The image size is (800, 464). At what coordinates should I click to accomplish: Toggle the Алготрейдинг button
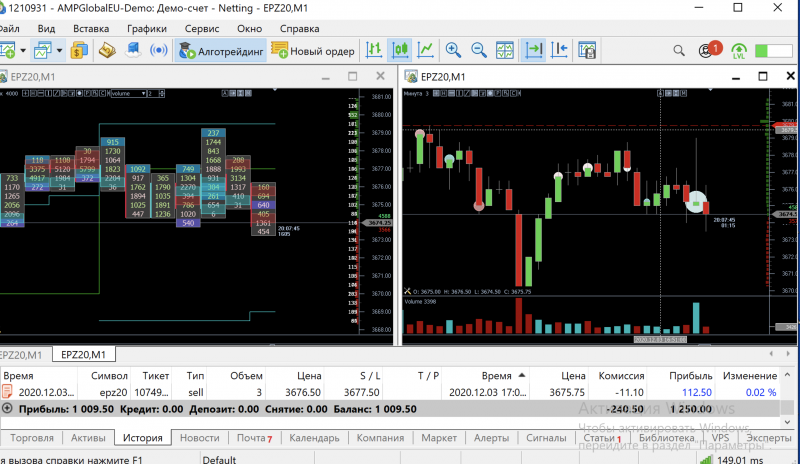221,51
